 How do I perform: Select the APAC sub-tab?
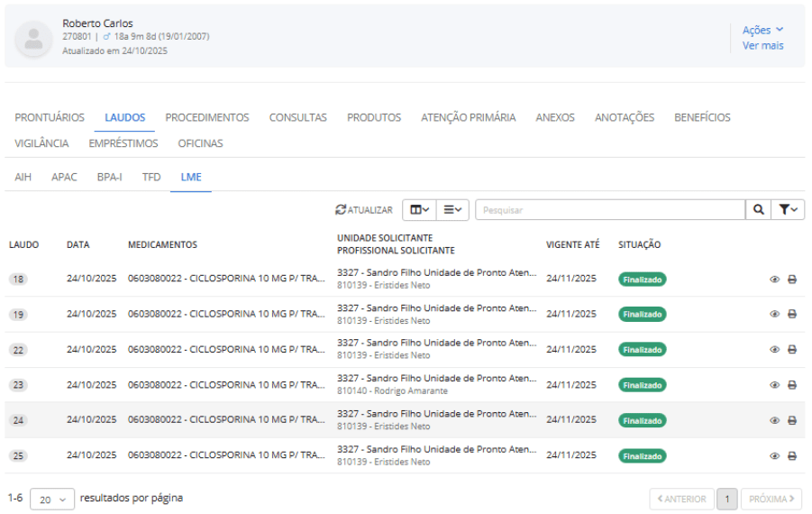tap(64, 177)
